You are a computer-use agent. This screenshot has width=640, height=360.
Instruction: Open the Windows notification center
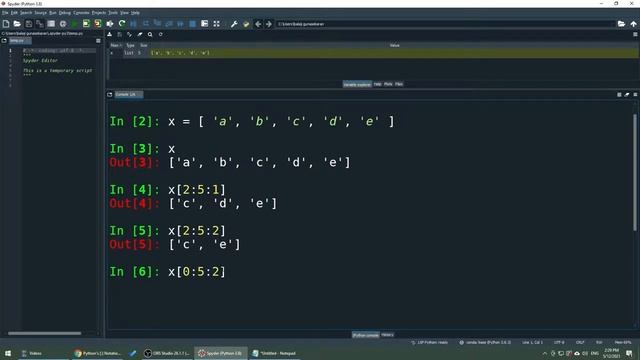tap(629, 353)
